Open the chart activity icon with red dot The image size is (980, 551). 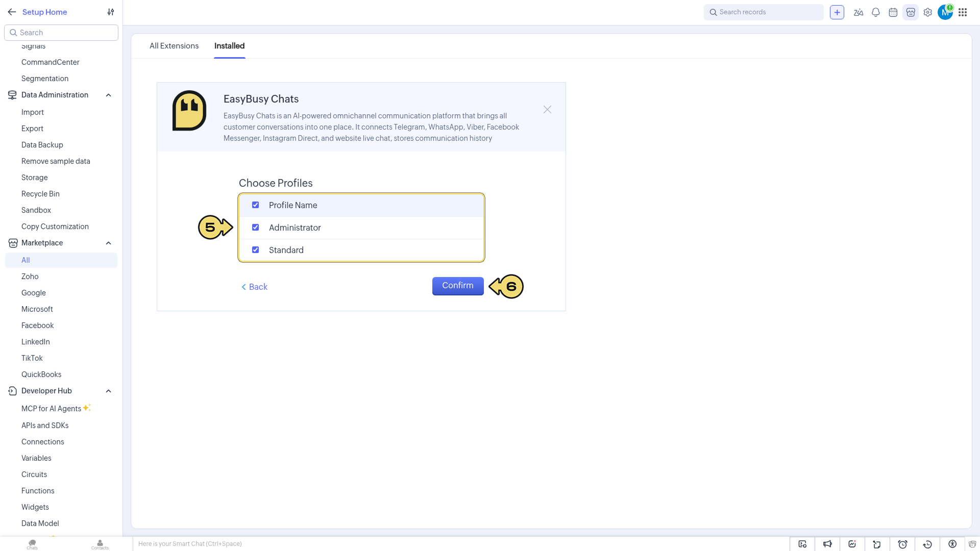coord(852,544)
